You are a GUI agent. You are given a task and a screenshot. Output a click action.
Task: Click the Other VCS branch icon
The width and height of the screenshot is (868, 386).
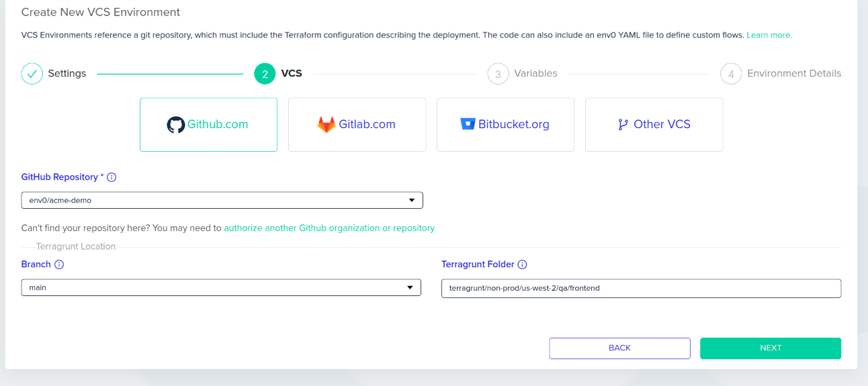tap(623, 124)
